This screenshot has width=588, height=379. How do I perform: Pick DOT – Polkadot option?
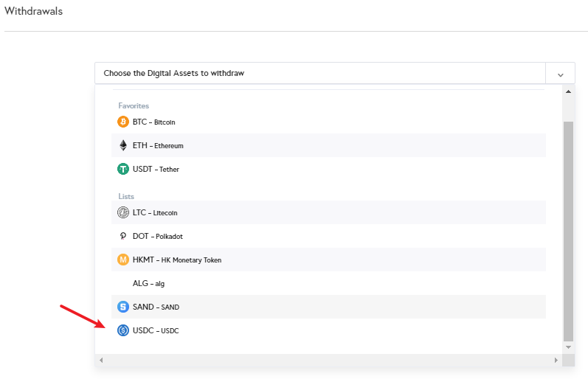point(328,236)
